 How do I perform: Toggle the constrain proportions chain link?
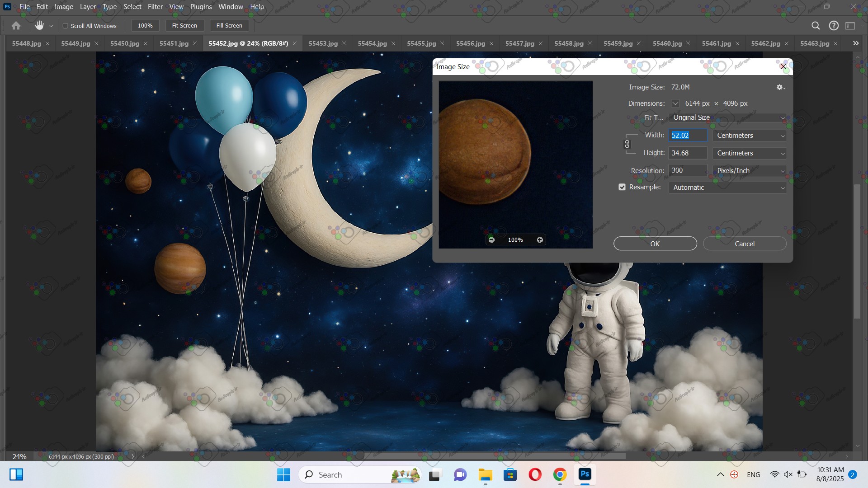pos(627,144)
